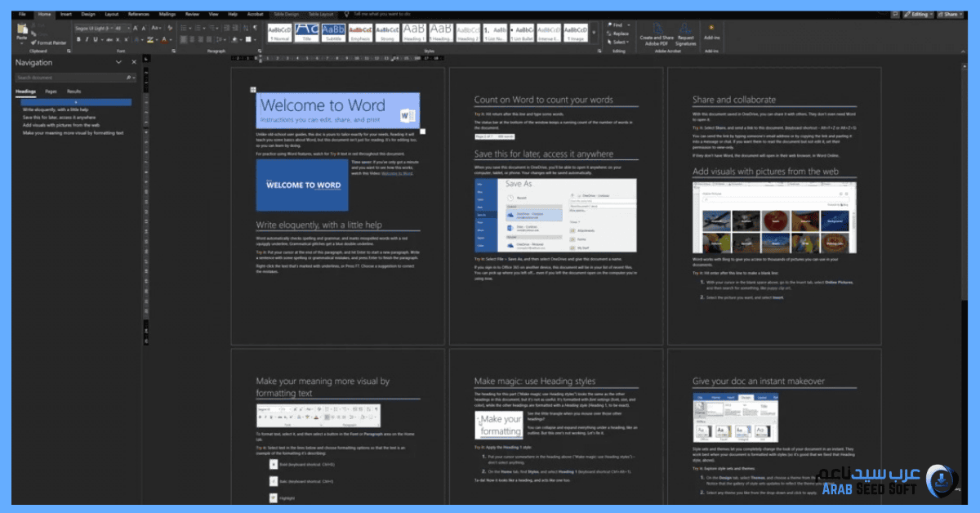The width and height of the screenshot is (980, 513).
Task: Click the Paste clipboard icon
Action: [22, 29]
